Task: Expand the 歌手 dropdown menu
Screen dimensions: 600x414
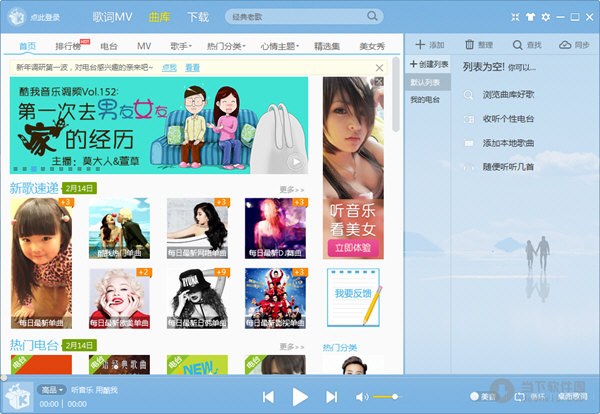Action: [181, 46]
